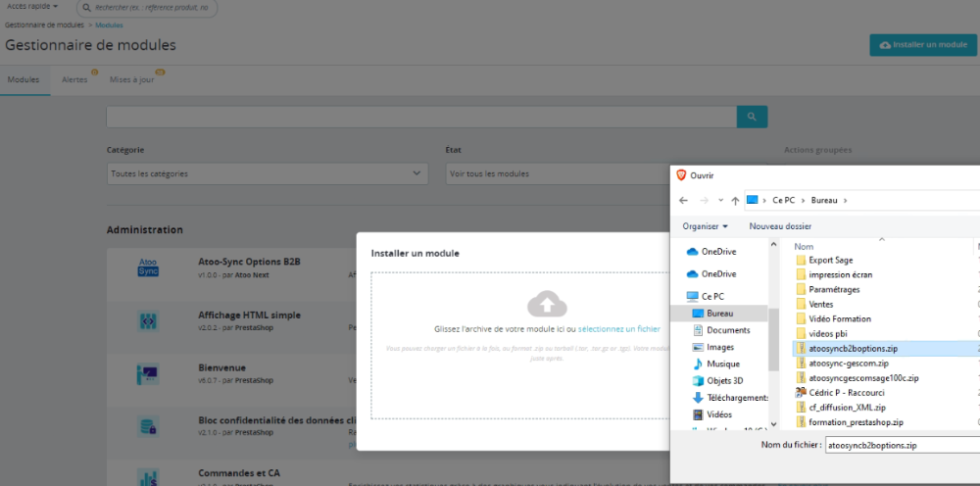
Task: Click the Atoo-Sync Options B2B module icon
Action: [x=148, y=267]
